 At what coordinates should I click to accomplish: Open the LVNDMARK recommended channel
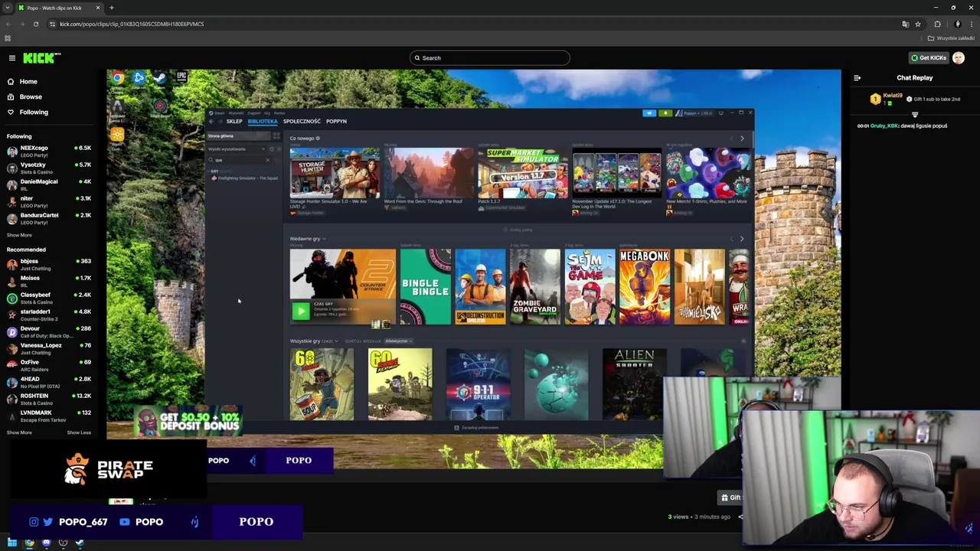tap(49, 416)
